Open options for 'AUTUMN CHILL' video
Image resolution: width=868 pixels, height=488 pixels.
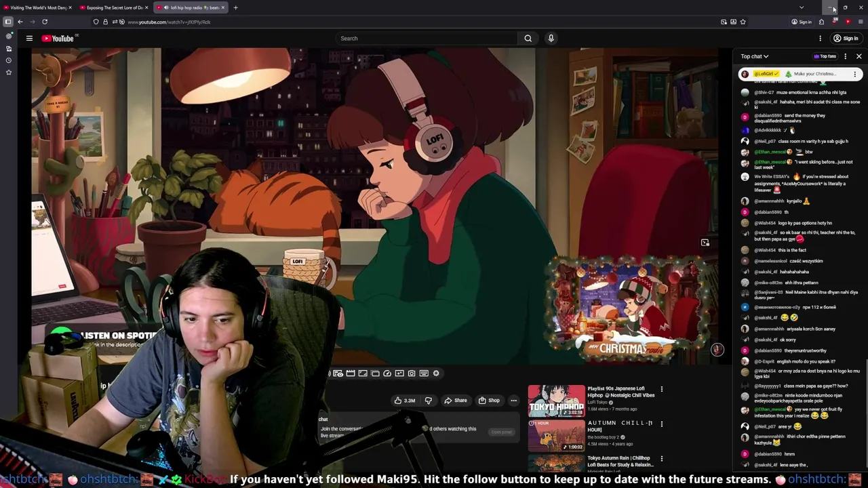(661, 424)
